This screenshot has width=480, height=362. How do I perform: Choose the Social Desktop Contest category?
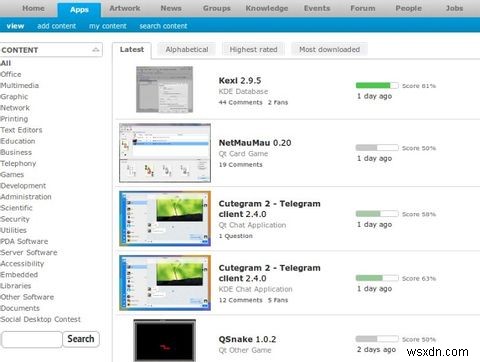40,319
